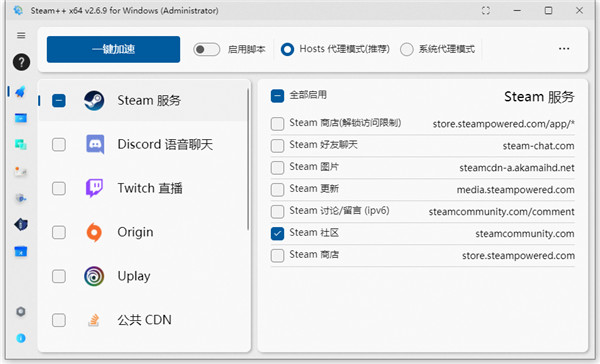Click the public CDN logo icon
The image size is (600, 364).
click(x=94, y=320)
